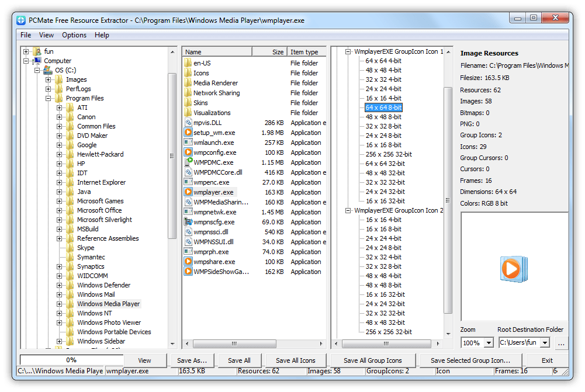Sort by the Name column header
Viewport: 585px width, 392px height.
(x=217, y=52)
